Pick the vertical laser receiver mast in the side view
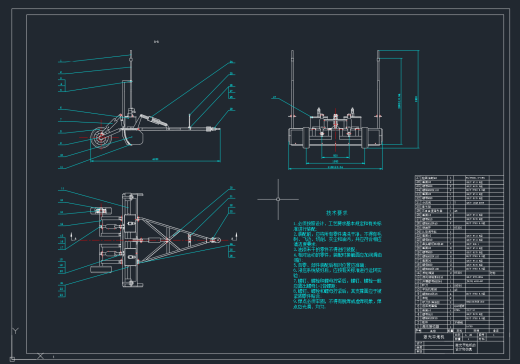The width and height of the screenshot is (520, 364). [x=131, y=80]
